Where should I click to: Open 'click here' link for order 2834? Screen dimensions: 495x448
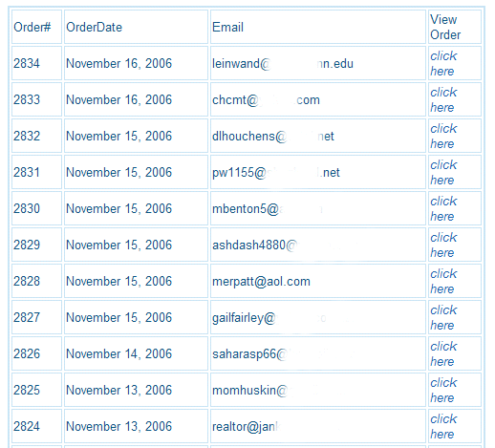point(443,63)
